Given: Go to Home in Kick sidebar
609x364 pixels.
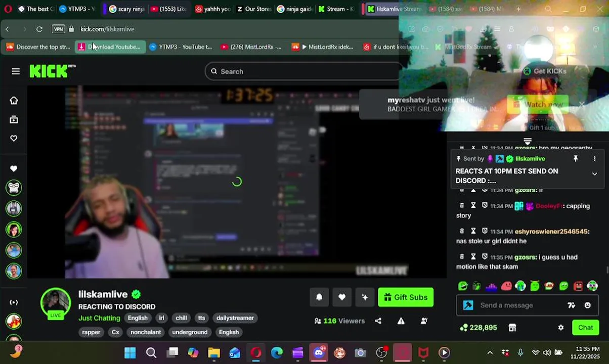Looking at the screenshot, I should (x=14, y=101).
